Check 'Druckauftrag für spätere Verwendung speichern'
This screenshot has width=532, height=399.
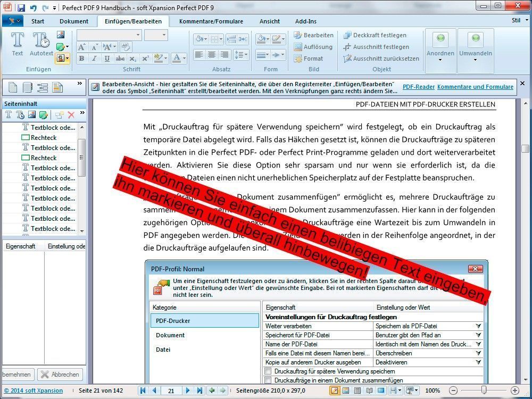coord(268,371)
